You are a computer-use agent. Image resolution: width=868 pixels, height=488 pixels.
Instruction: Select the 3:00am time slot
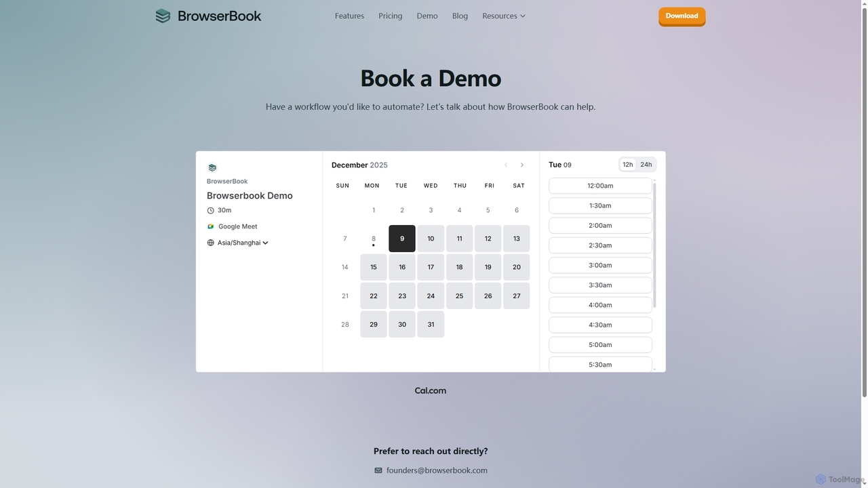point(600,265)
